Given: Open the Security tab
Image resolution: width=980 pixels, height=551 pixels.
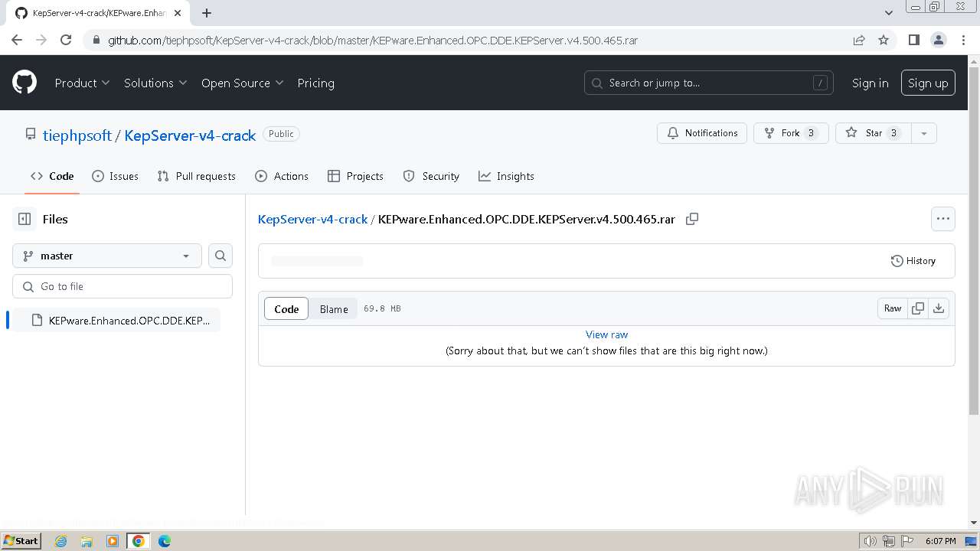Looking at the screenshot, I should [x=431, y=176].
